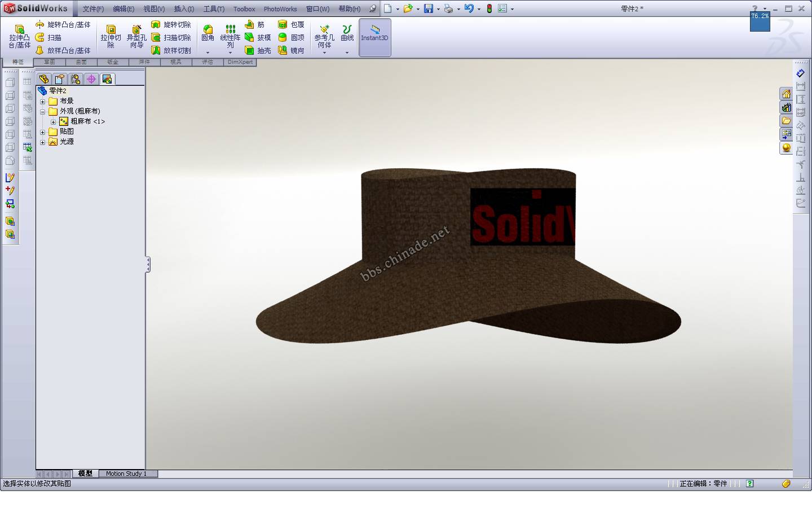Expand the 布景 (Scene) folder
Image resolution: width=812 pixels, height=508 pixels.
pyautogui.click(x=42, y=102)
